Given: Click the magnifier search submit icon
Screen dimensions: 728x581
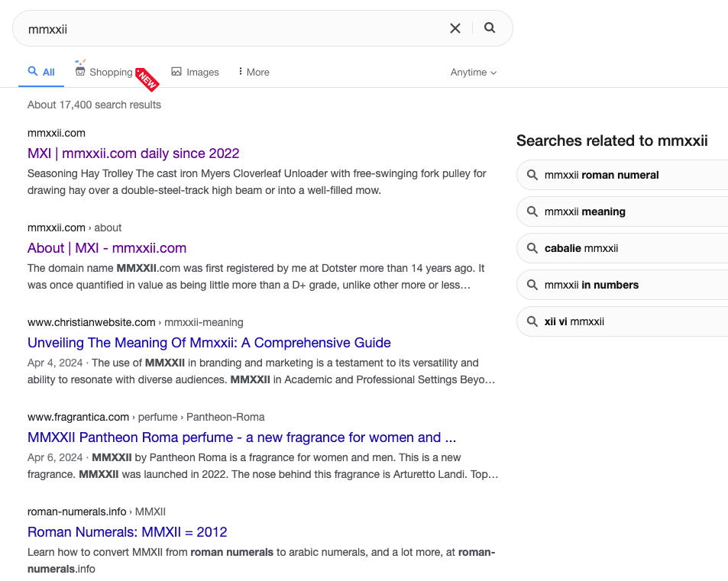Looking at the screenshot, I should coord(490,28).
